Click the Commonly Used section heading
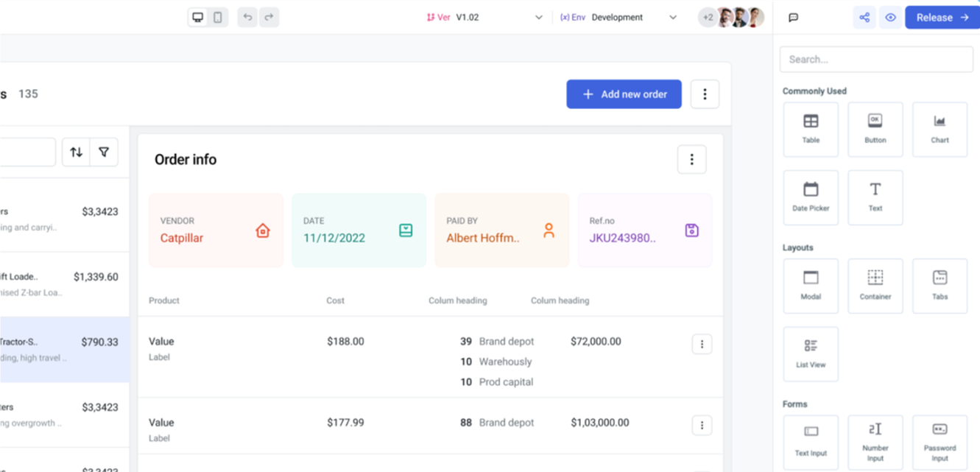 click(x=814, y=91)
